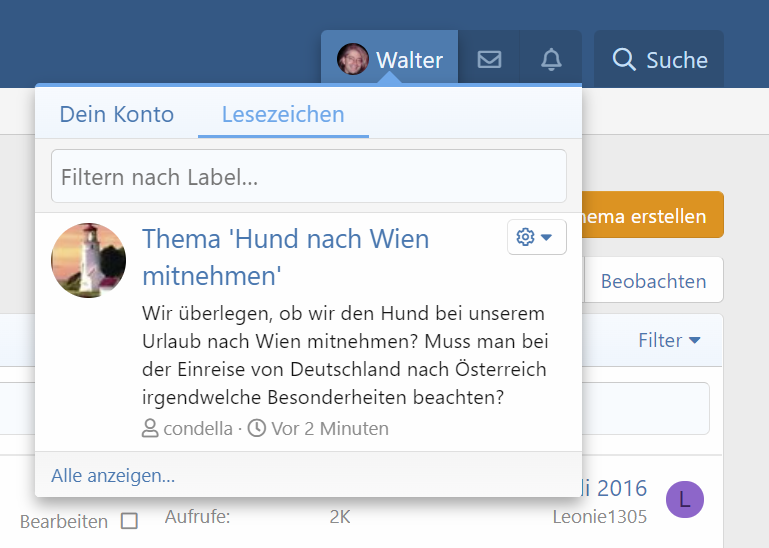Focus the Filtern nach Label field

[309, 176]
